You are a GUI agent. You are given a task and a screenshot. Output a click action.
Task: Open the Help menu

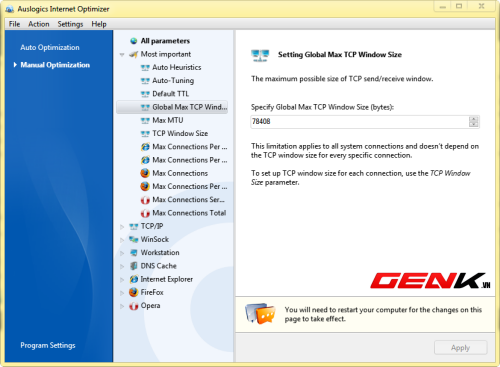[x=99, y=24]
